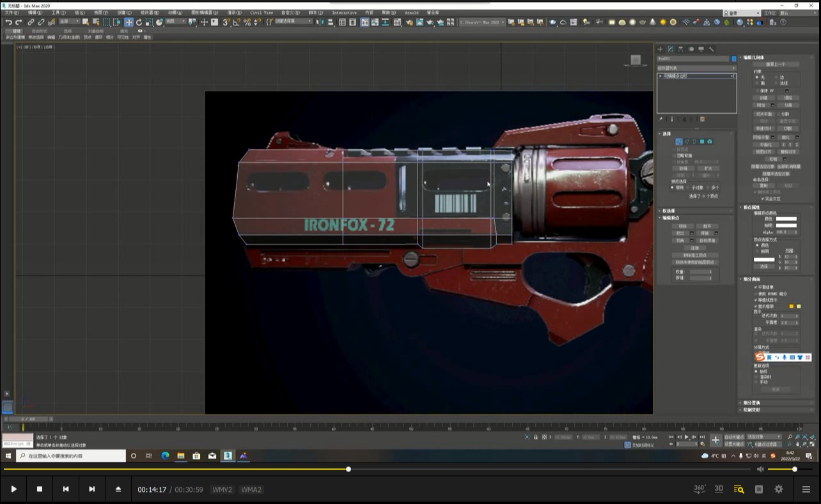Open the 动画 menu
Viewport: 821px width, 504px height.
[175, 13]
